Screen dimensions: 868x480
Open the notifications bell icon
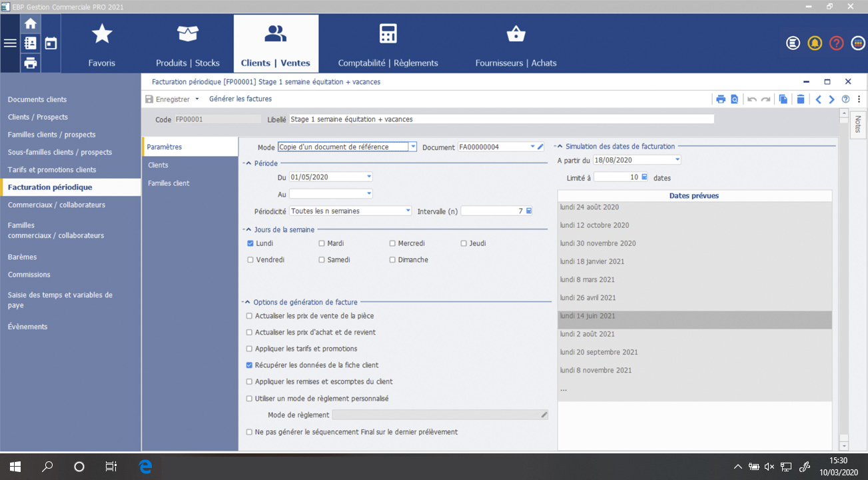pyautogui.click(x=815, y=43)
